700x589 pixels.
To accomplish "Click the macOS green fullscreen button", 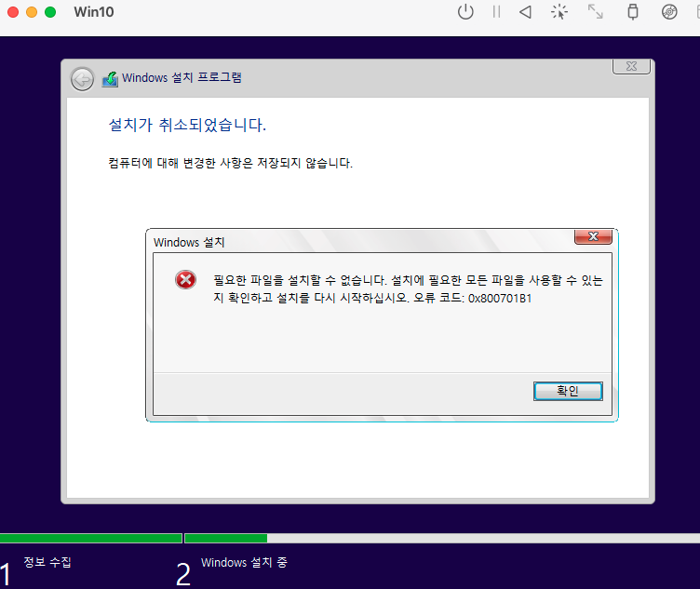I will (50, 12).
